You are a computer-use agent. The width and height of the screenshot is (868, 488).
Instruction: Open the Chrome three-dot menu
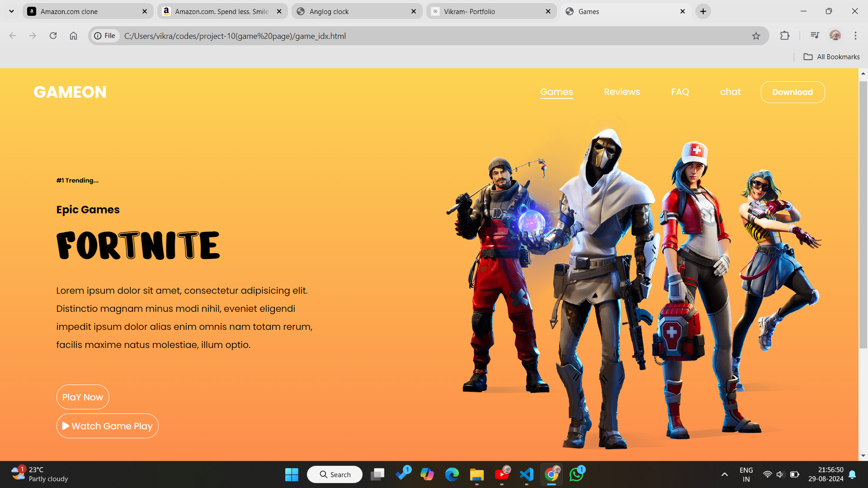[x=855, y=36]
